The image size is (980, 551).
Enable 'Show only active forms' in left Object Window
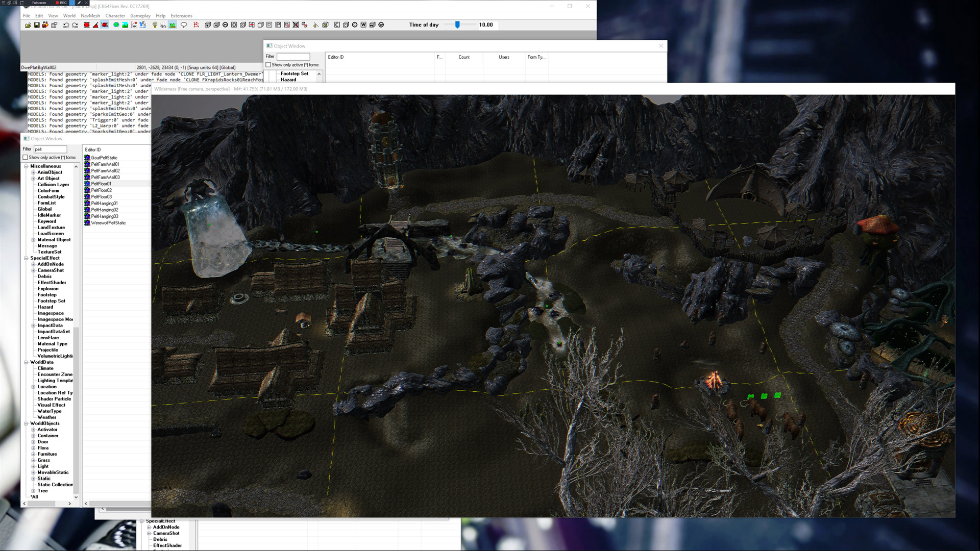(26, 158)
